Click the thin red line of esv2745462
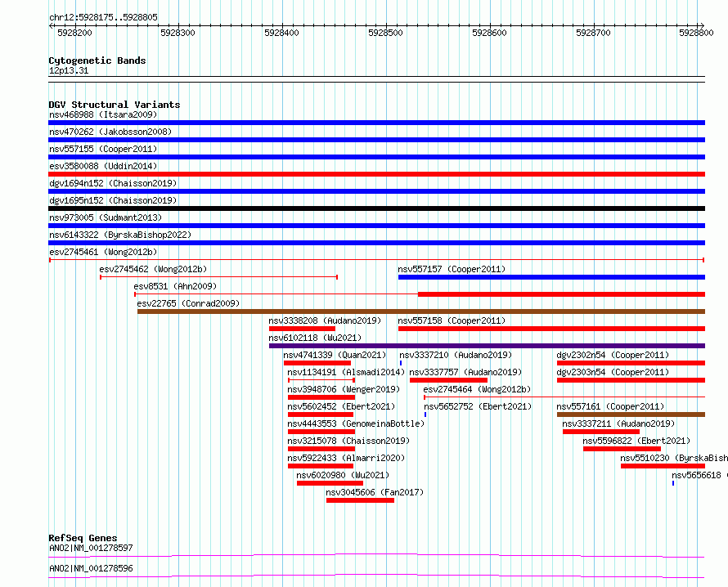728x587 pixels. [x=218, y=277]
